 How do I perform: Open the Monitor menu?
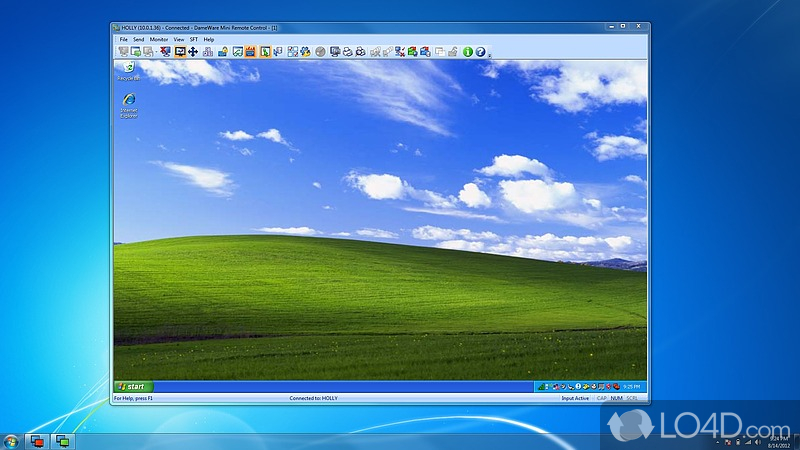(159, 39)
